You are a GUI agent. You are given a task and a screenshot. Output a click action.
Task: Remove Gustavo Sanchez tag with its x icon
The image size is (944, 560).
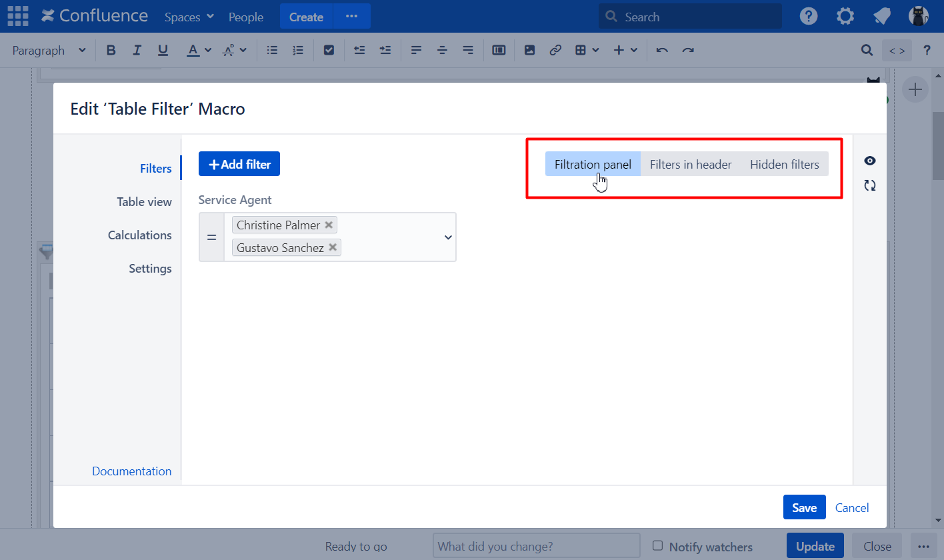tap(332, 248)
